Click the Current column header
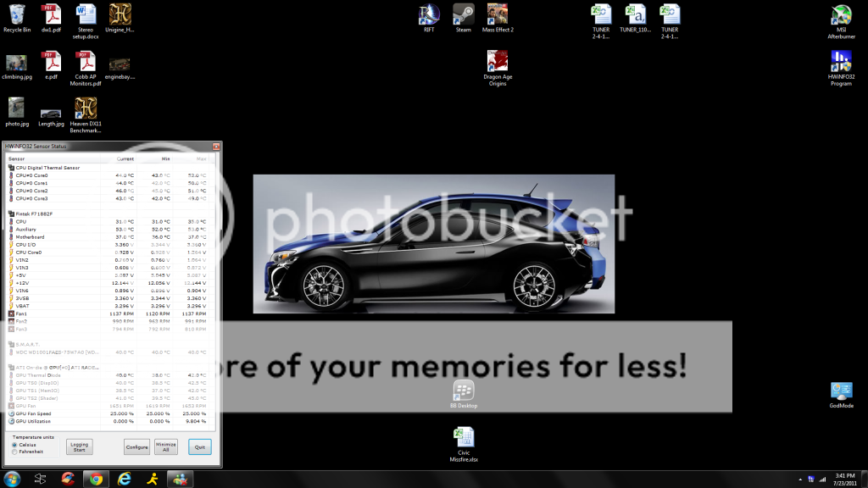 (x=118, y=158)
